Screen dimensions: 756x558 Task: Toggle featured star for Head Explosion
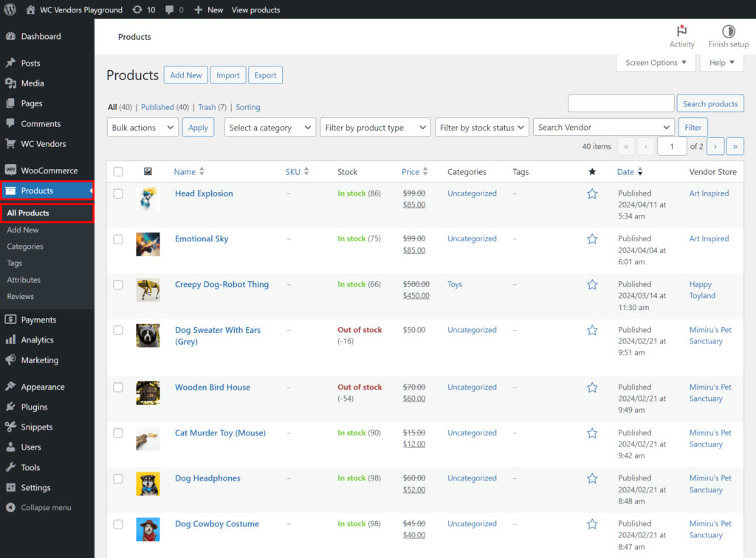click(592, 193)
